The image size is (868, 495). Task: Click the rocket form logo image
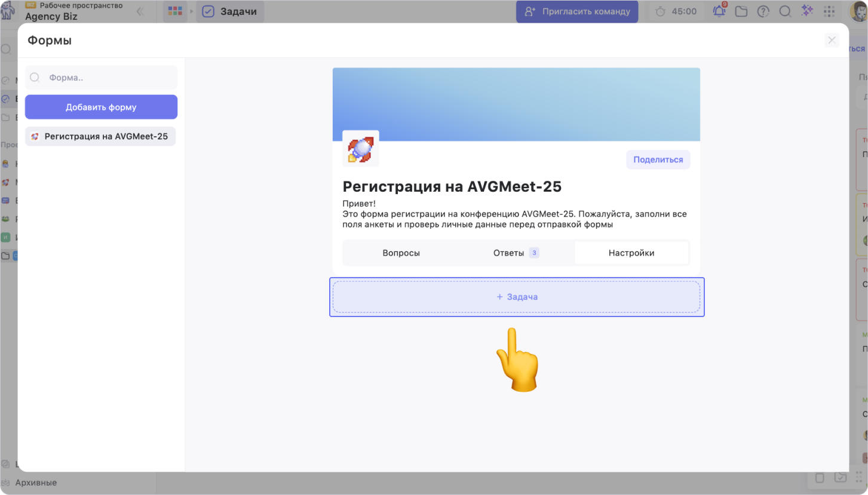click(x=360, y=149)
